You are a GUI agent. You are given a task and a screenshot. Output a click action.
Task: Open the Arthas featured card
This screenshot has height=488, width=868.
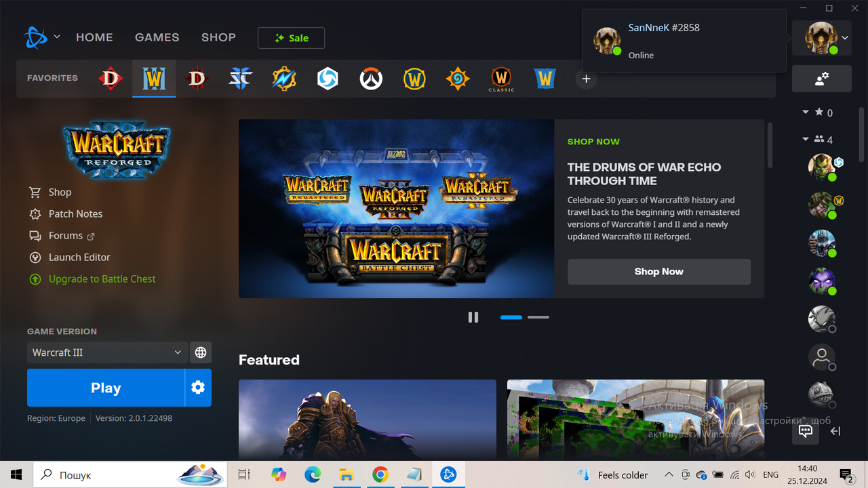tap(368, 419)
